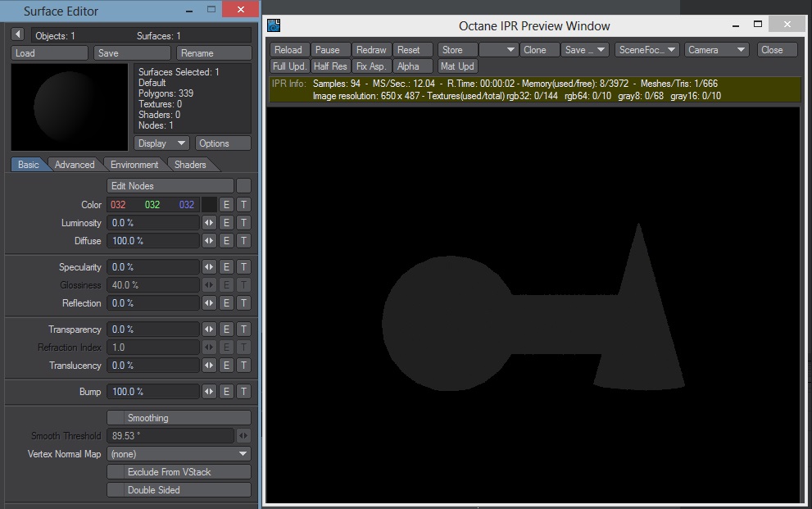Click the Color row E envelope button
812x509 pixels.
(226, 205)
